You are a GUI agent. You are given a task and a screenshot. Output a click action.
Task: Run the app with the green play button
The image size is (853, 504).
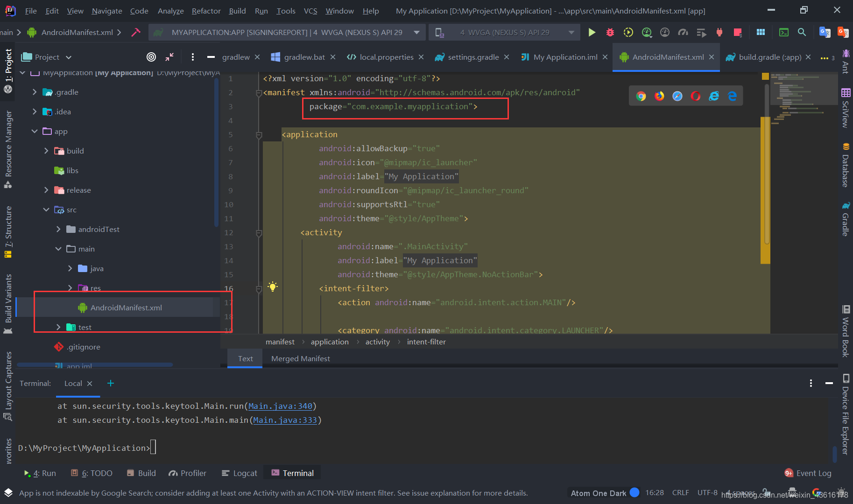pyautogui.click(x=592, y=32)
